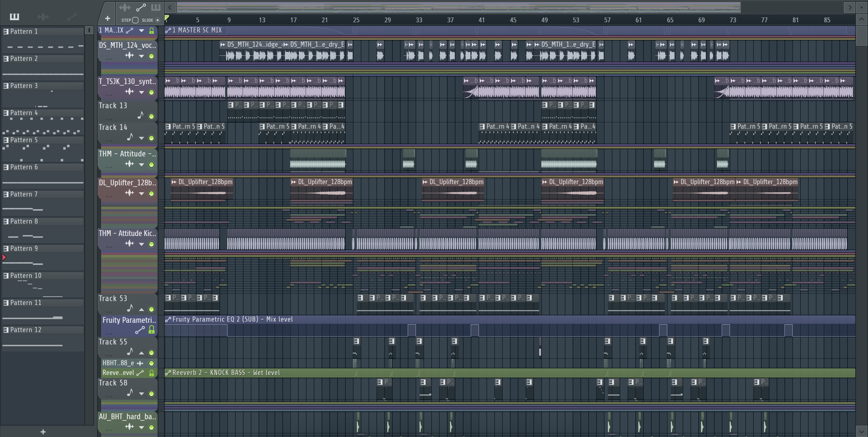The image size is (868, 437).
Task: Click the note icon on Track 14
Action: 130,137
